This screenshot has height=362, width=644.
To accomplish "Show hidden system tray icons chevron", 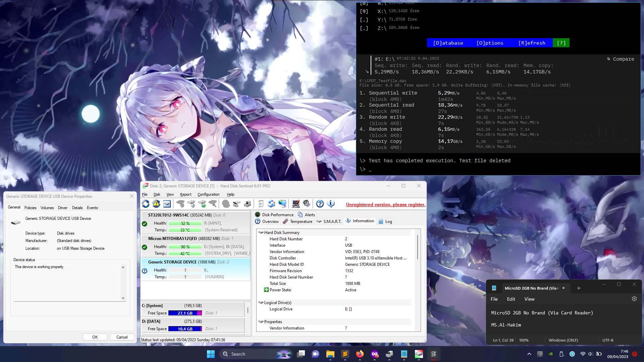I will tap(529, 354).
